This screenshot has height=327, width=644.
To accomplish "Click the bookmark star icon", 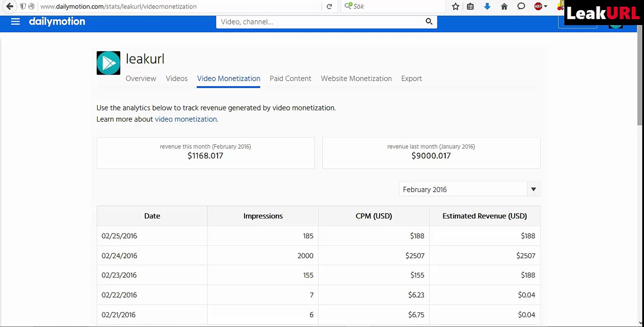I will pyautogui.click(x=455, y=6).
